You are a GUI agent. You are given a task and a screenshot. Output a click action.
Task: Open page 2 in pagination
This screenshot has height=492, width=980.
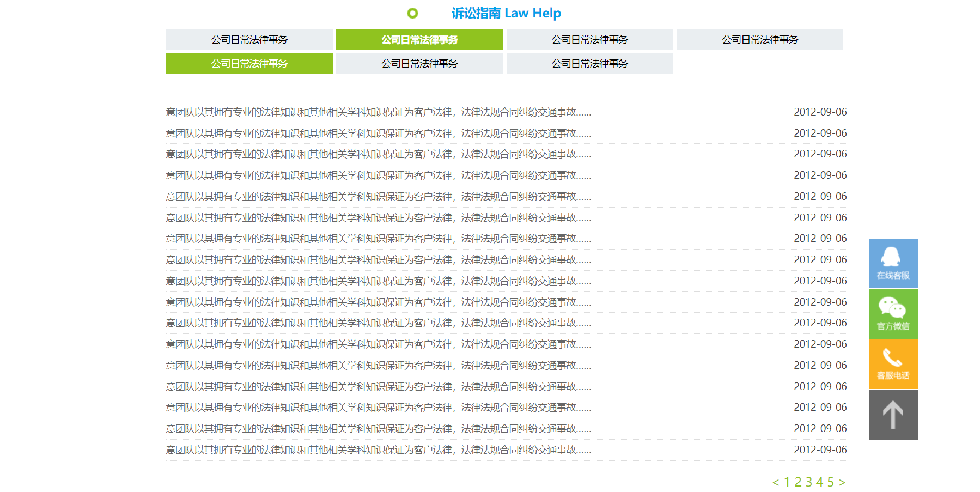point(798,482)
